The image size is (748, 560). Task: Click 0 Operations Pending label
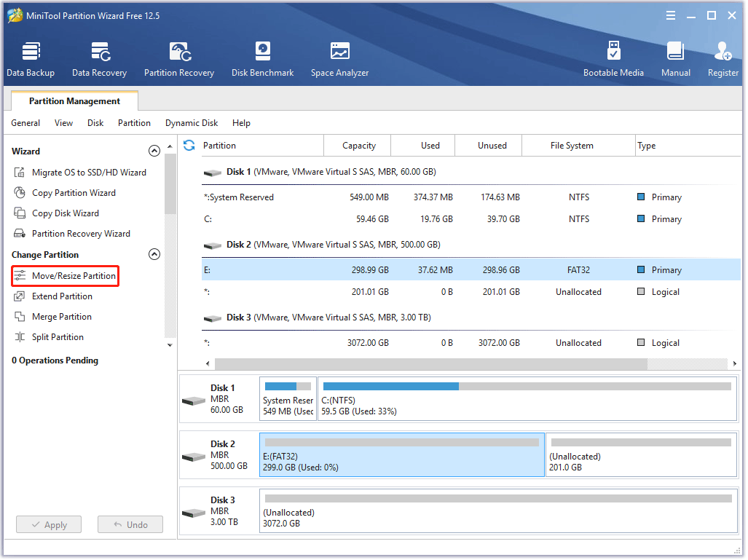pyautogui.click(x=55, y=362)
